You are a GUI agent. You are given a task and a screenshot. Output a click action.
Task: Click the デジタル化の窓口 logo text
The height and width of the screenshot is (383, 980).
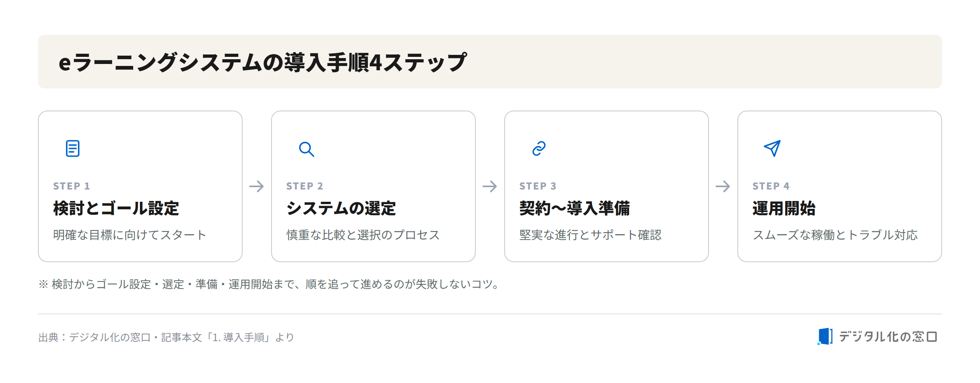click(888, 337)
